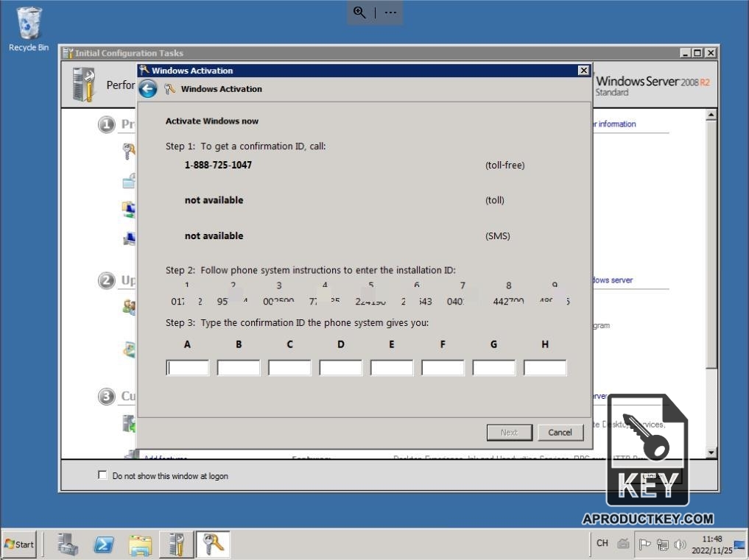Screen dimensions: 749x560
Task: Focus confirmation ID field E
Action: pyautogui.click(x=392, y=368)
